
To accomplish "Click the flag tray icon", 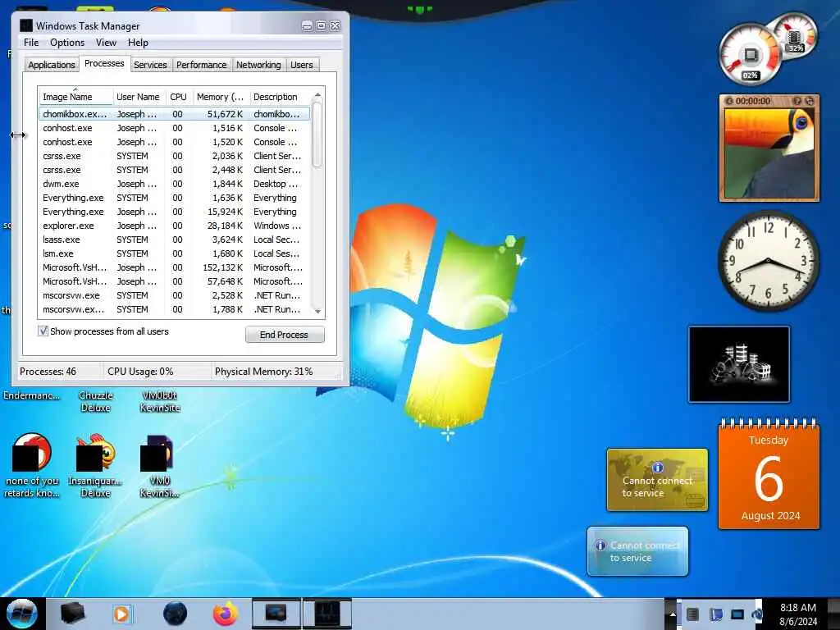I will tap(715, 614).
